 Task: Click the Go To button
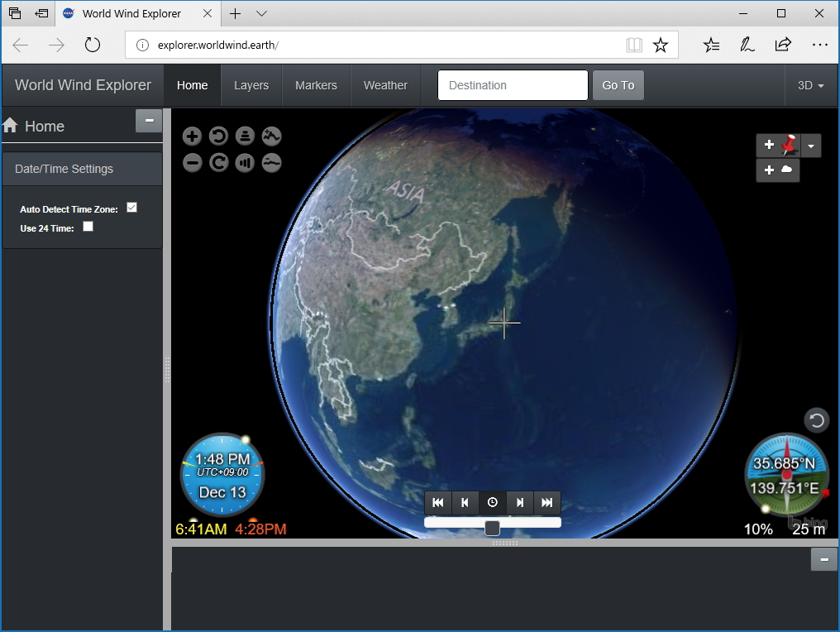618,85
